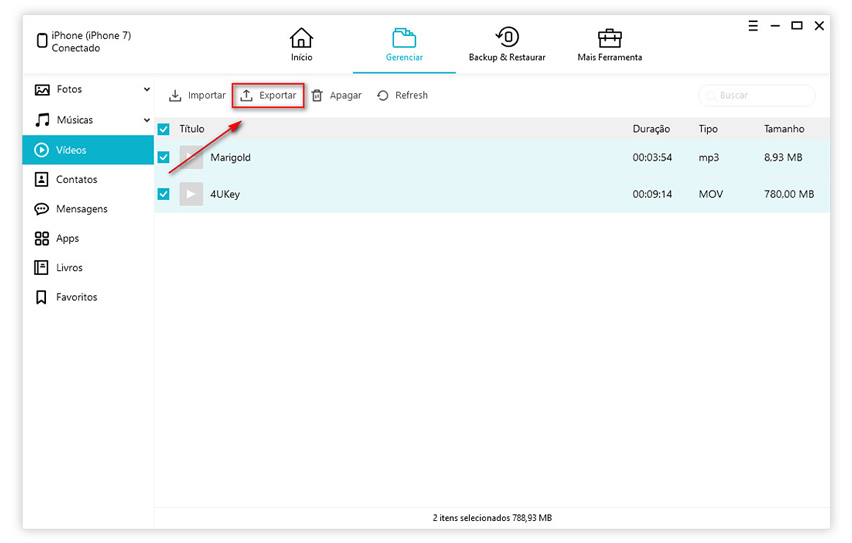
Task: Open Mais Ferramenta toolbox icon
Action: [609, 38]
